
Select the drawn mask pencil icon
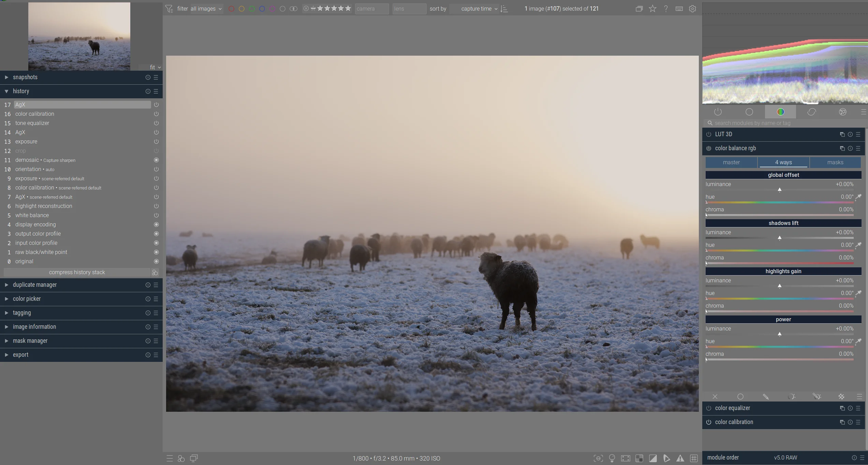tap(766, 397)
